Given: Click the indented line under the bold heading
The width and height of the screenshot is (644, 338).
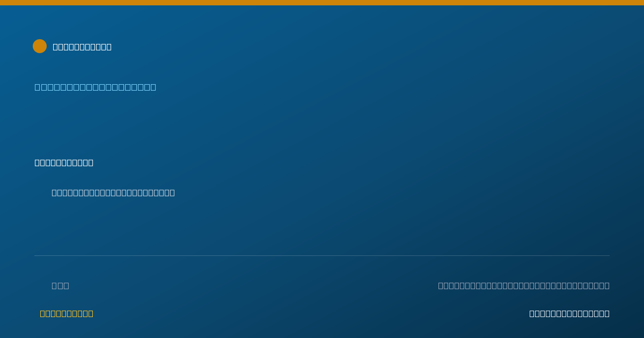Looking at the screenshot, I should [x=113, y=193].
